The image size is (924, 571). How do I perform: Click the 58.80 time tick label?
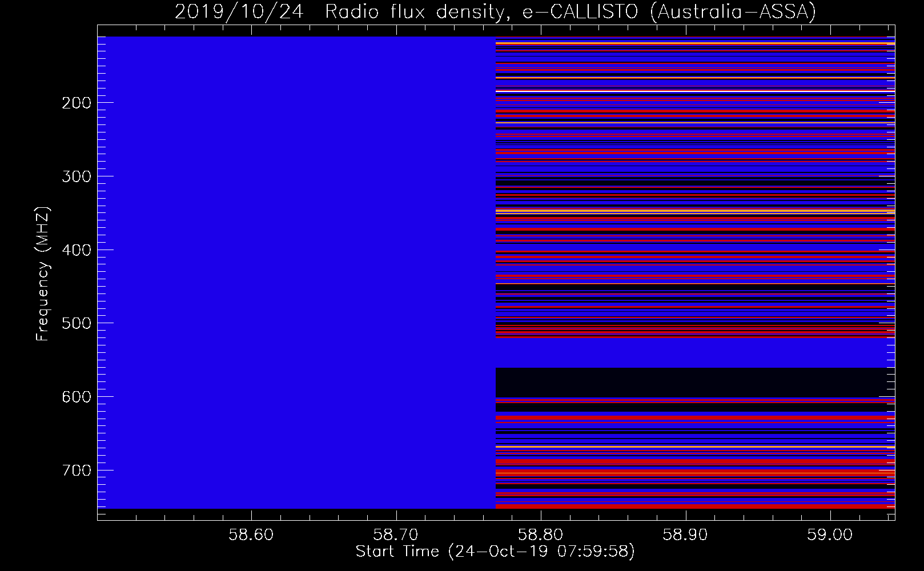coord(540,534)
